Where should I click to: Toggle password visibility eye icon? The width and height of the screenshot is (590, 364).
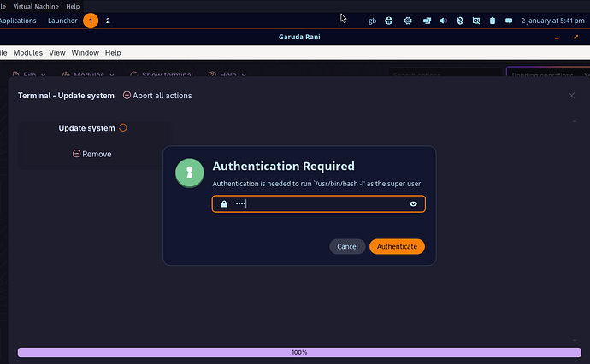(413, 204)
